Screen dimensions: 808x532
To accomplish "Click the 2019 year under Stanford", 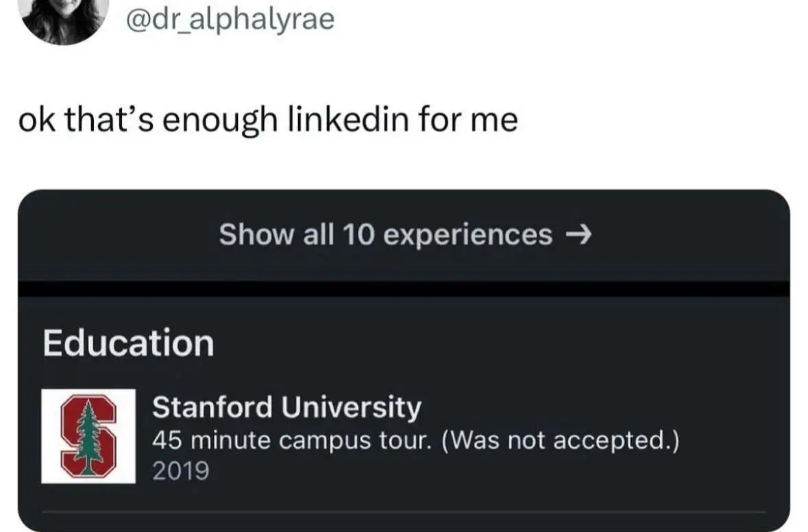I will coord(180,471).
